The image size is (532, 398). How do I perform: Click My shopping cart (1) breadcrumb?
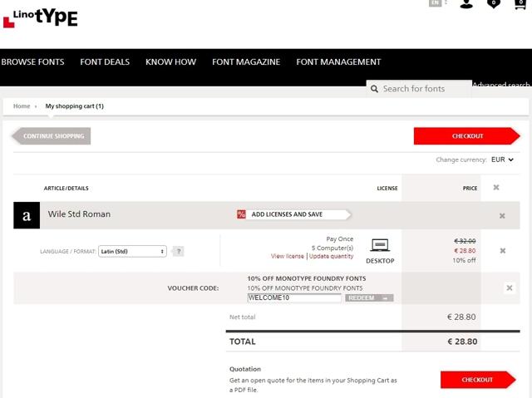(74, 106)
